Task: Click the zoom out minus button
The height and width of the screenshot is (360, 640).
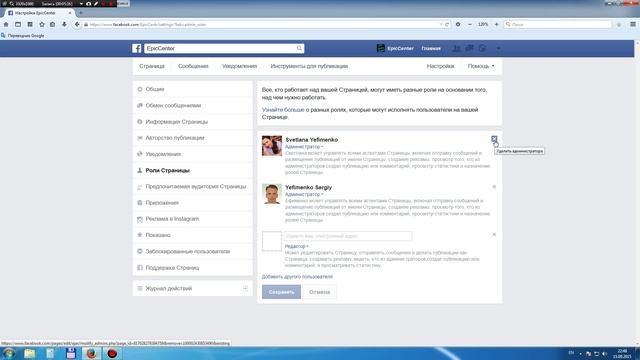Action: click(470, 24)
